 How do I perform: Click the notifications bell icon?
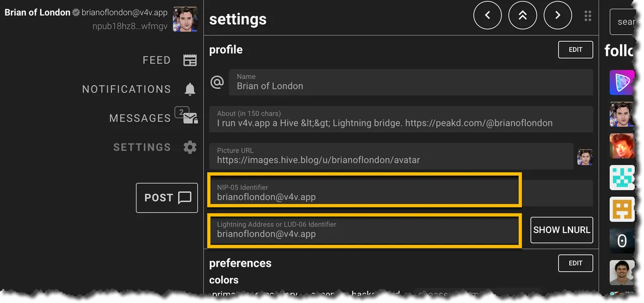pos(190,90)
